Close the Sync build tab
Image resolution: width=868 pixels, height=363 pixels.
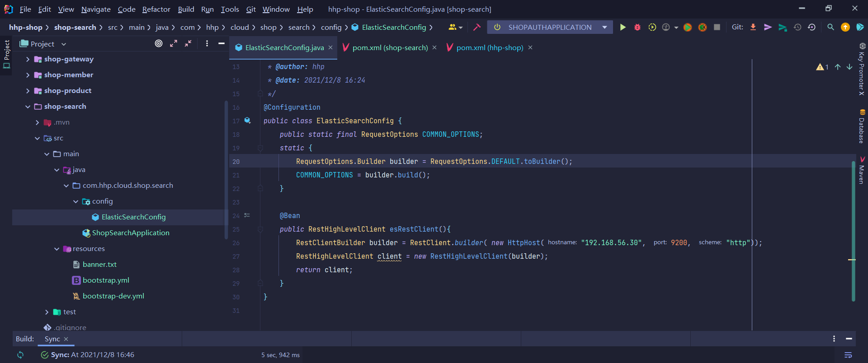pos(66,339)
